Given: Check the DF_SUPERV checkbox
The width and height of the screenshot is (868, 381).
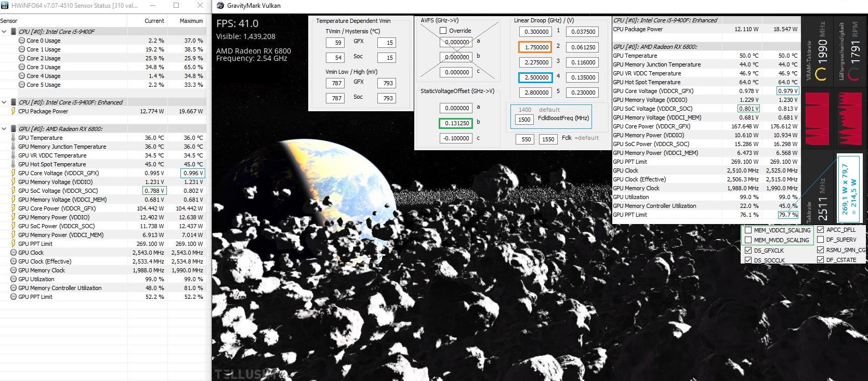Looking at the screenshot, I should pyautogui.click(x=820, y=240).
